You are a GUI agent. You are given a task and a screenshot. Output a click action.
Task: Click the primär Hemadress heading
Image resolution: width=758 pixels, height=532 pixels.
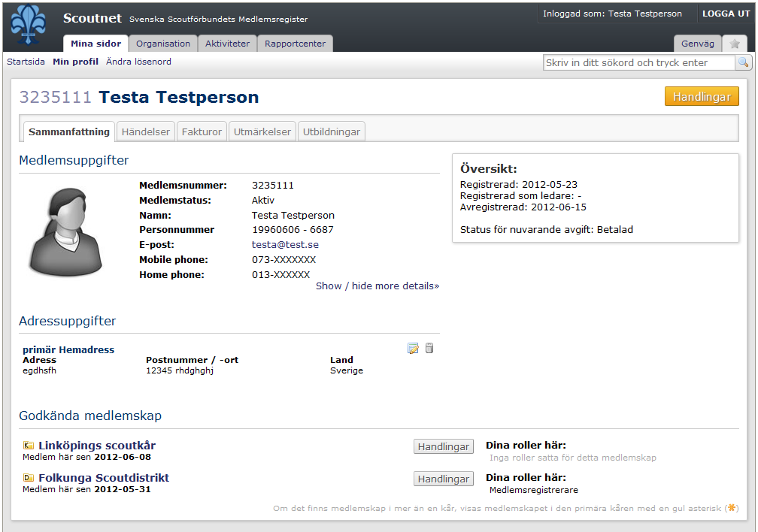tap(68, 350)
